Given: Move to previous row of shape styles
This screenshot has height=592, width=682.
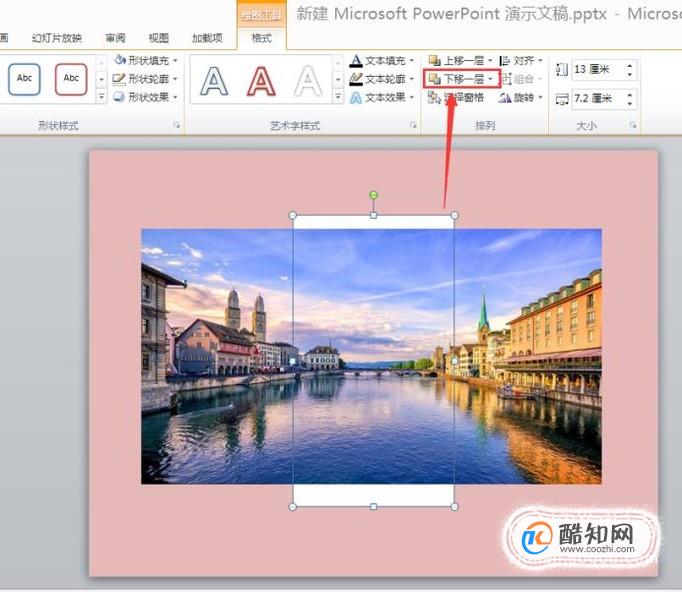Looking at the screenshot, I should coord(101,63).
